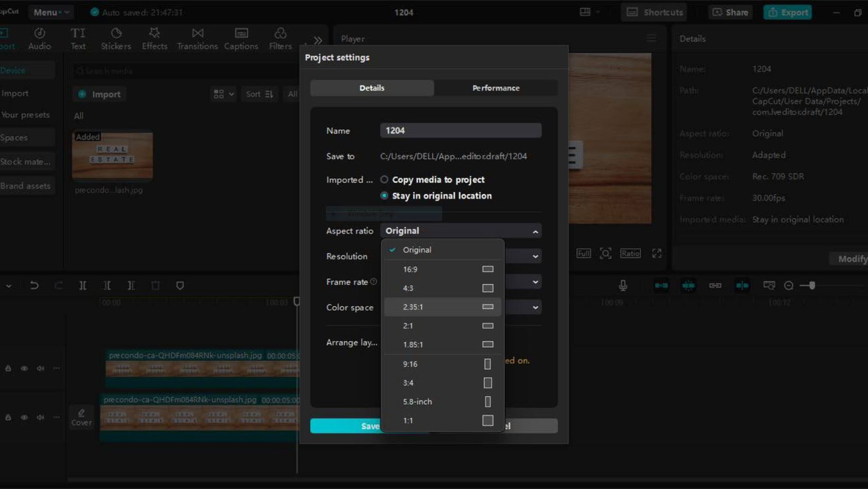The width and height of the screenshot is (868, 489).
Task: Select the Split clip tool
Action: pos(83,285)
